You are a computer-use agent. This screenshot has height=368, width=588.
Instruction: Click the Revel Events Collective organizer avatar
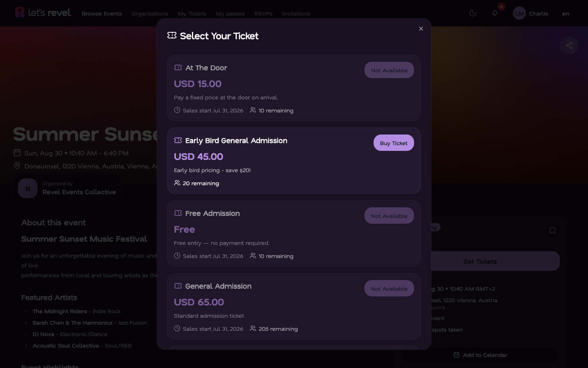(x=28, y=188)
